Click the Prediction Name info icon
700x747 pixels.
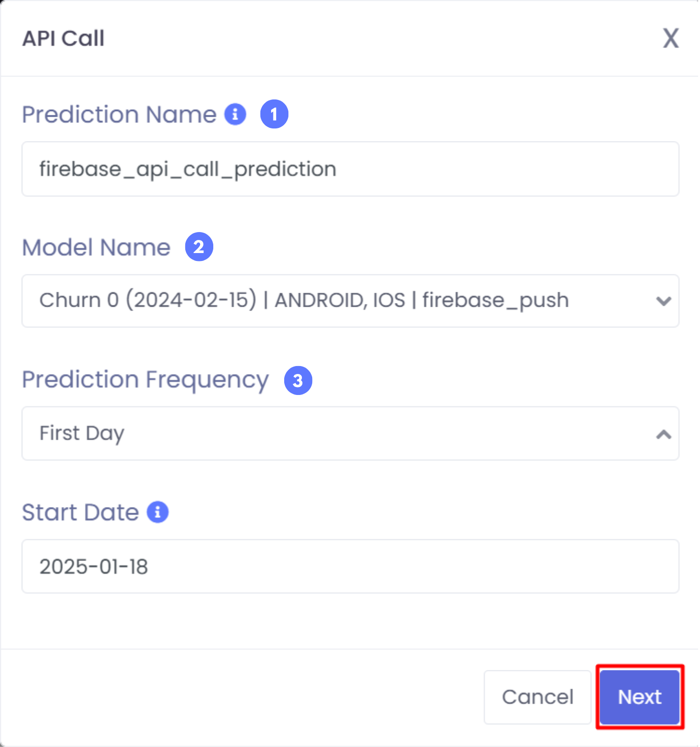235,114
